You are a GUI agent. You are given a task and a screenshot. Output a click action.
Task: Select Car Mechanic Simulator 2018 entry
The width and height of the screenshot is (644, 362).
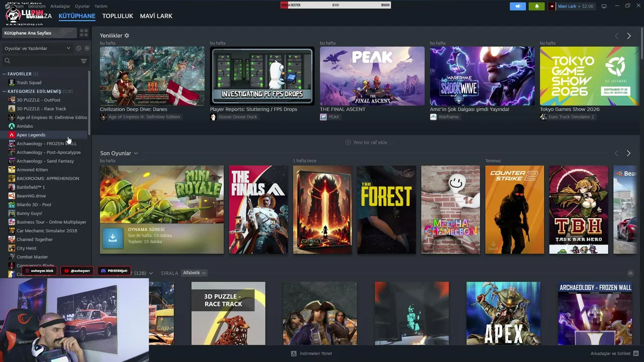47,231
